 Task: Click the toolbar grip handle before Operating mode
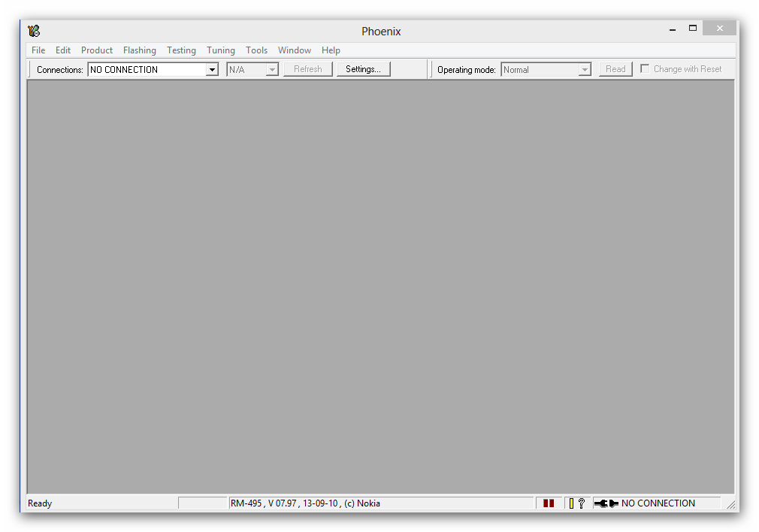click(431, 70)
